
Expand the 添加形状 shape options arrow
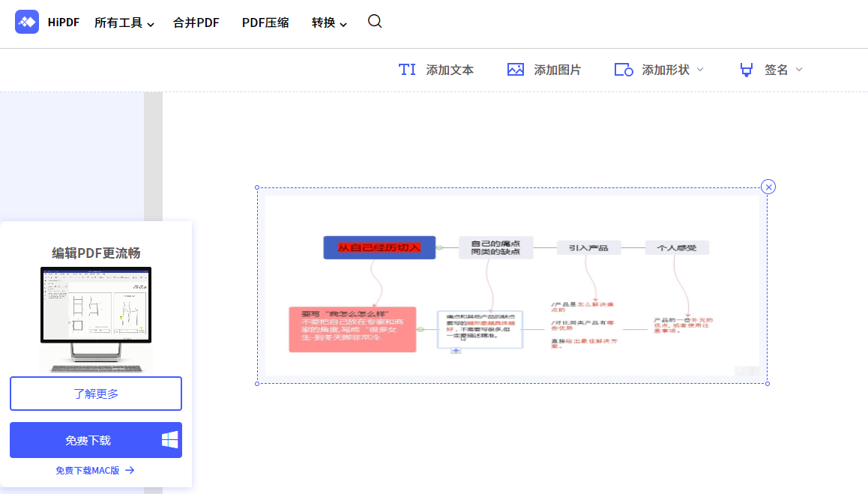pos(700,69)
